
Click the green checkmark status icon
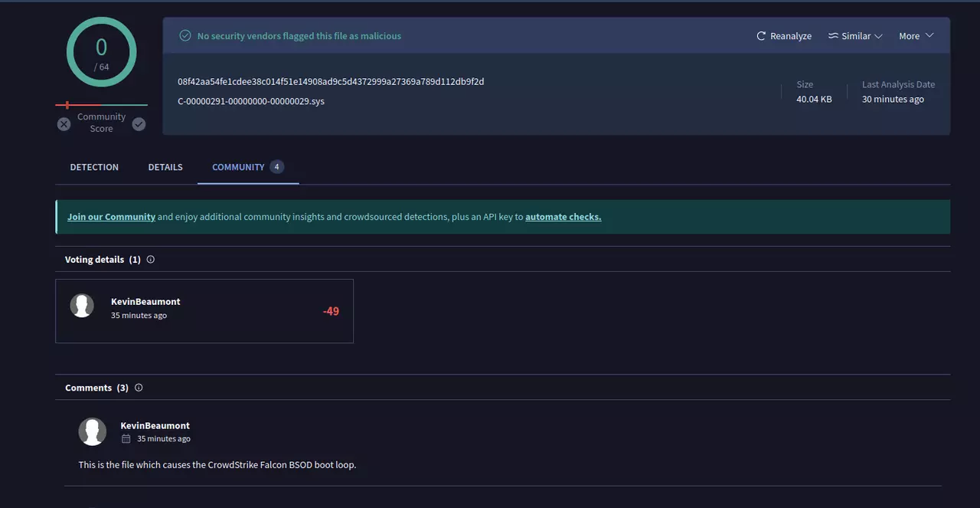pos(185,36)
